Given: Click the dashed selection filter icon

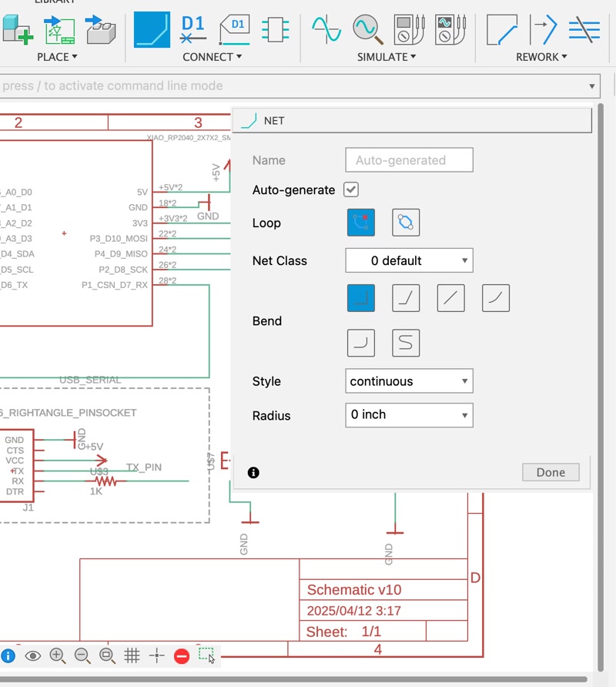Looking at the screenshot, I should point(206,655).
